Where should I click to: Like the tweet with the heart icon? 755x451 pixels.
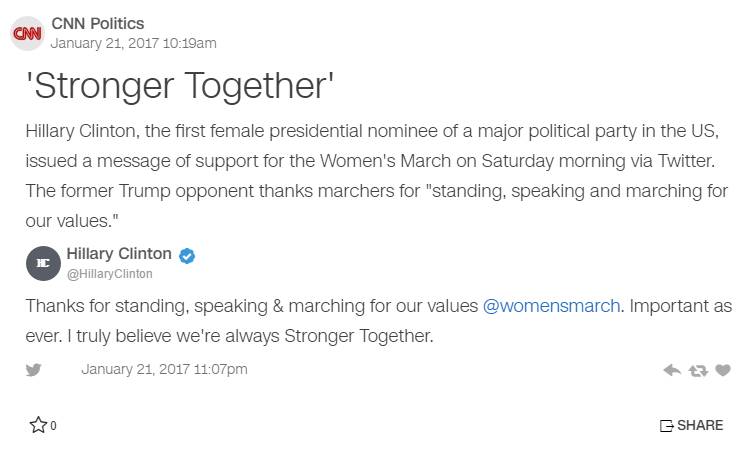click(722, 370)
